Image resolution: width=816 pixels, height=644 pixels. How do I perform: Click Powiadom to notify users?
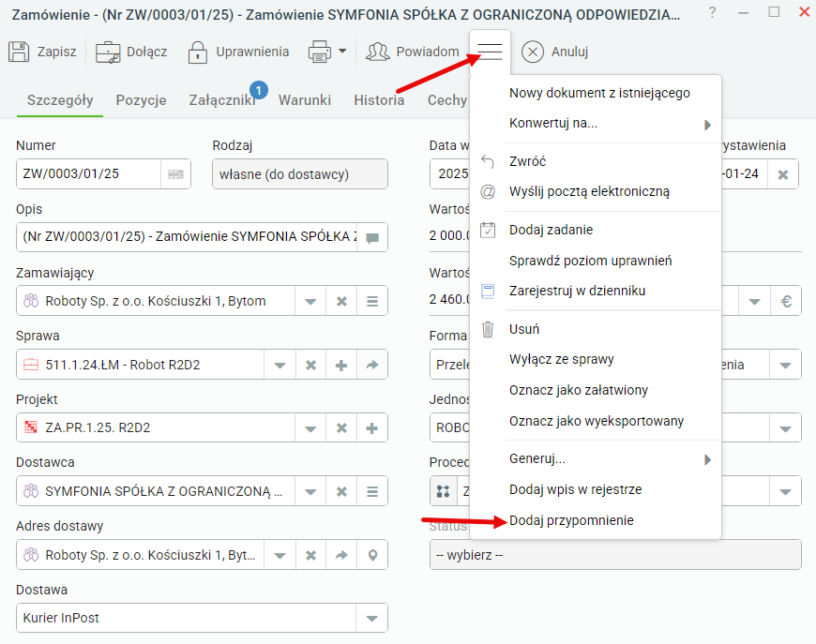412,52
